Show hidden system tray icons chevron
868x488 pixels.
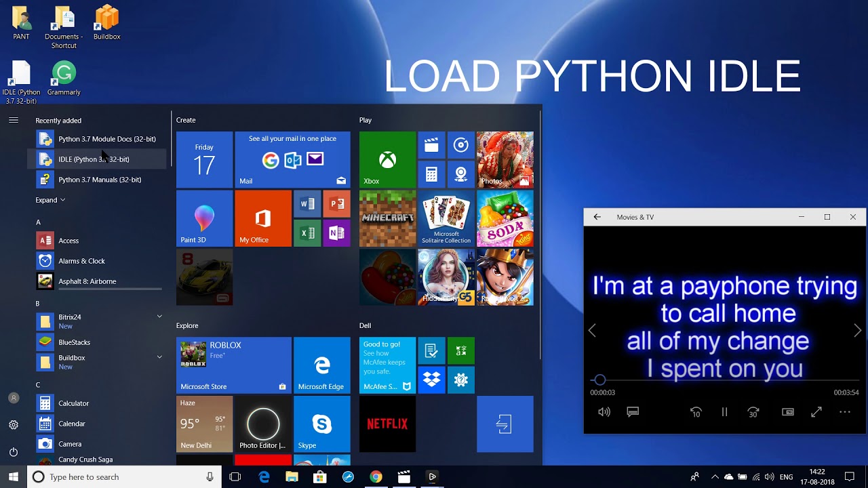pos(715,477)
